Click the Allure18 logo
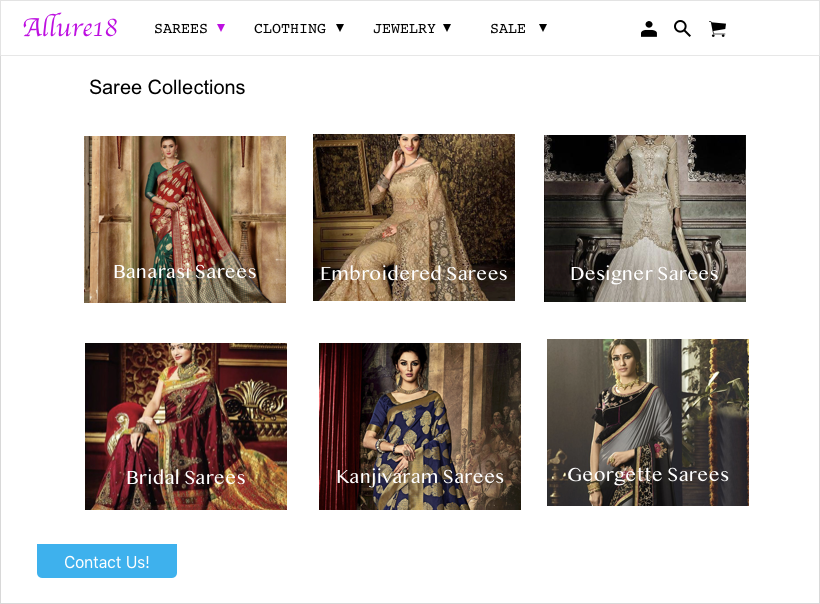The width and height of the screenshot is (820, 604). pos(69,26)
